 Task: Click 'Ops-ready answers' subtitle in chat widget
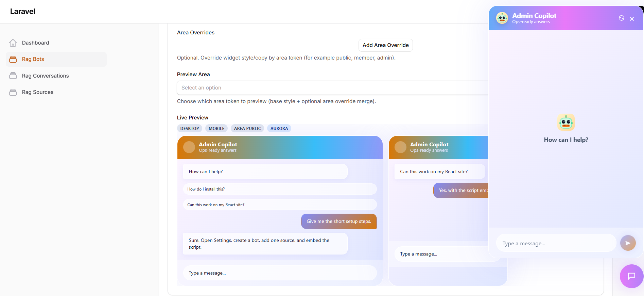(x=531, y=22)
